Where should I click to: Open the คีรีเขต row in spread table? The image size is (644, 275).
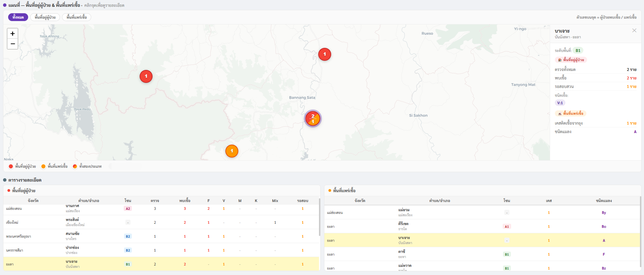coord(481,226)
